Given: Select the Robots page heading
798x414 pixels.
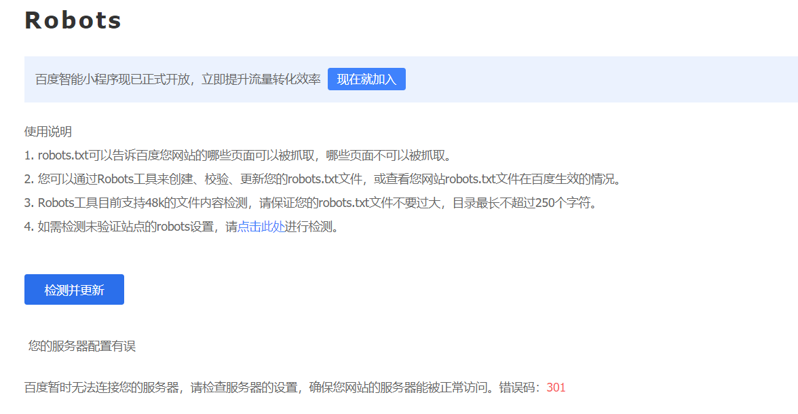Looking at the screenshot, I should (73, 20).
